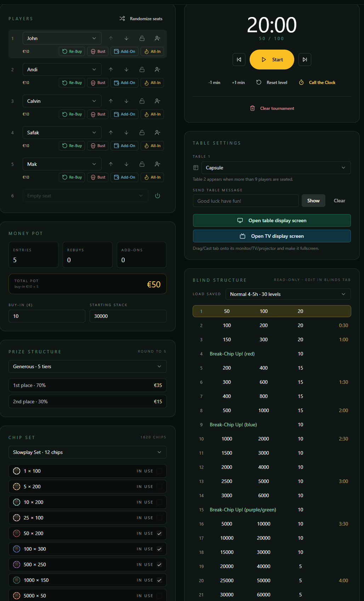Click Re-Buy for Mak
Image resolution: width=364 pixels, height=601 pixels.
click(x=72, y=177)
